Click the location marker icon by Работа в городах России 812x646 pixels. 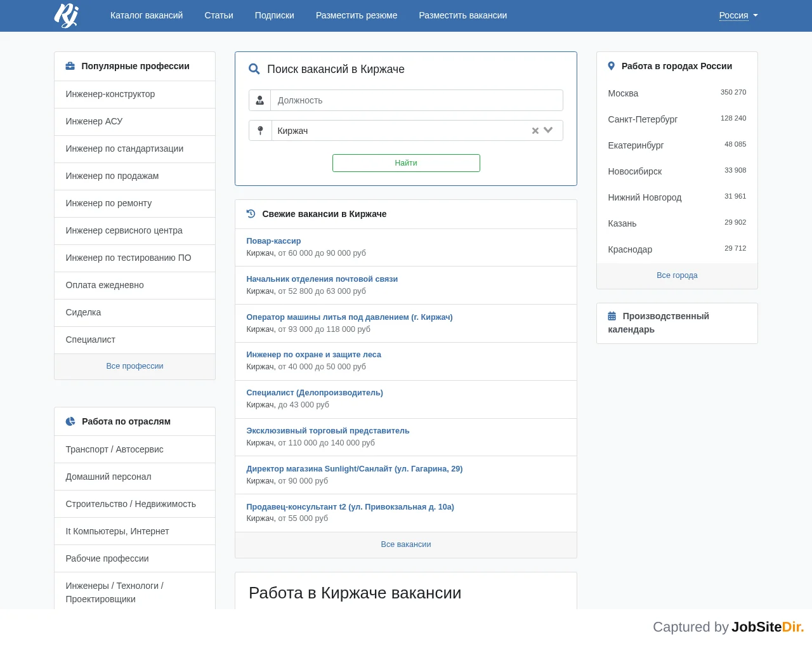(612, 66)
